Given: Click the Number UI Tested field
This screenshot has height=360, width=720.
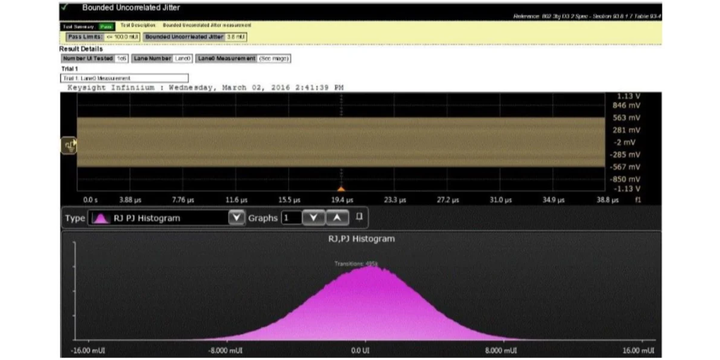Looking at the screenshot, I should click(95, 59).
